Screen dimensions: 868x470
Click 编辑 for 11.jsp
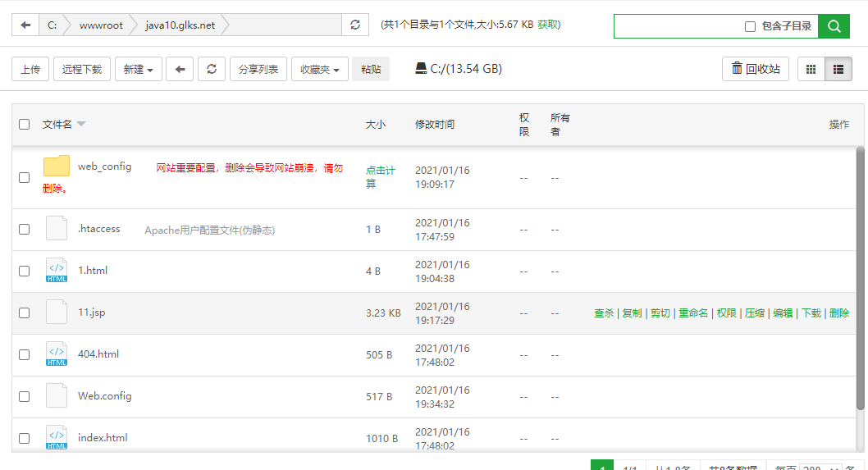[783, 313]
